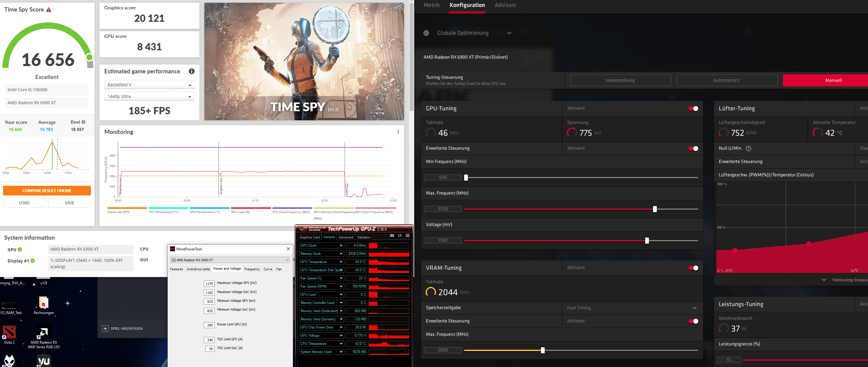Click the Time Spy preview image
The width and height of the screenshot is (868, 367).
(x=304, y=62)
